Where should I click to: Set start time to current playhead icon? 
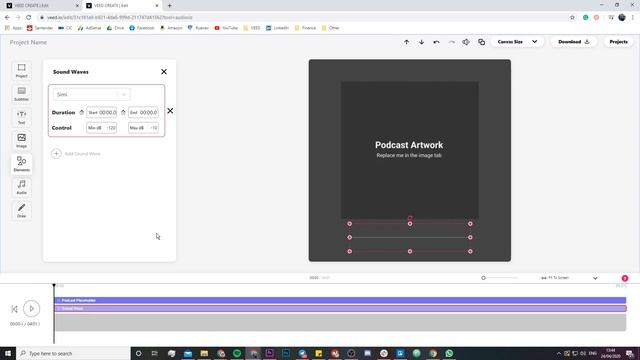pyautogui.click(x=82, y=112)
